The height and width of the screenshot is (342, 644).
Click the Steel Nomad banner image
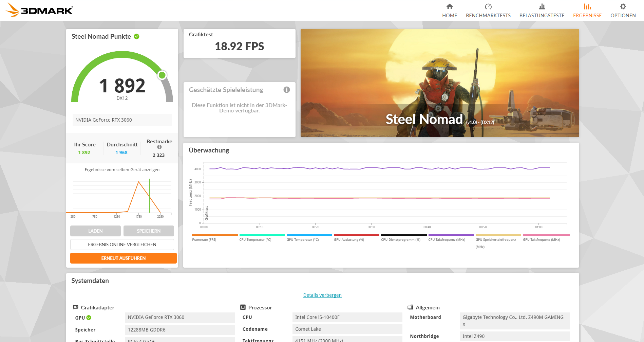point(440,83)
